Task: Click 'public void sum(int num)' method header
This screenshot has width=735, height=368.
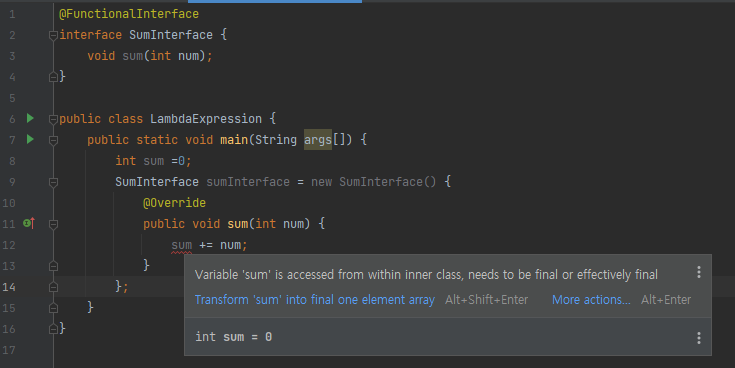Action: 226,224
